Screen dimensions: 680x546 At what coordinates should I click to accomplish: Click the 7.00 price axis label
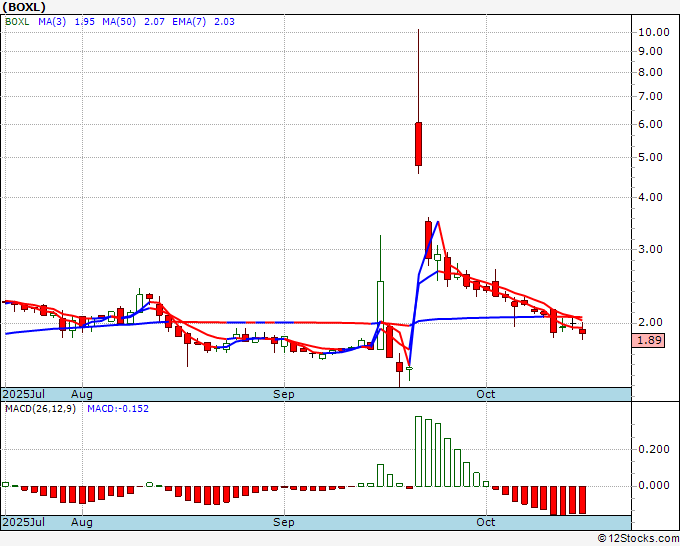coord(650,96)
